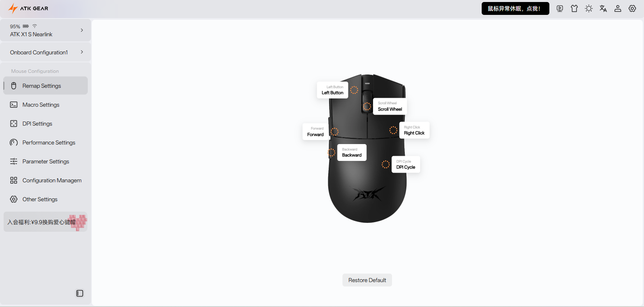The height and width of the screenshot is (307, 644).
Task: Open Configuration Management section
Action: coord(46,180)
